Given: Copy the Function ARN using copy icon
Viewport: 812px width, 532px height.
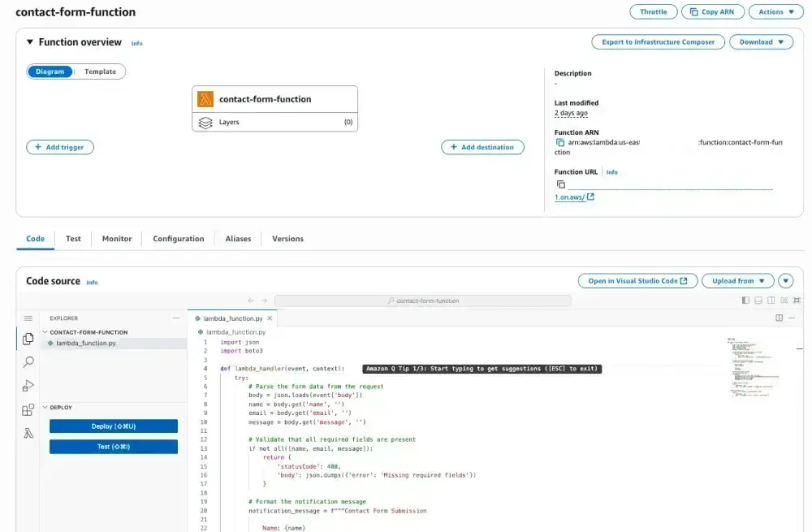Looking at the screenshot, I should coord(559,142).
